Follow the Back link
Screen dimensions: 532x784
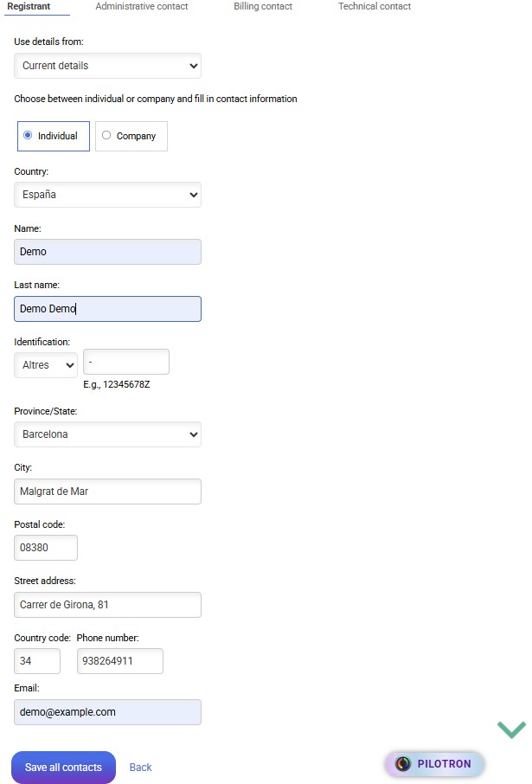[140, 768]
